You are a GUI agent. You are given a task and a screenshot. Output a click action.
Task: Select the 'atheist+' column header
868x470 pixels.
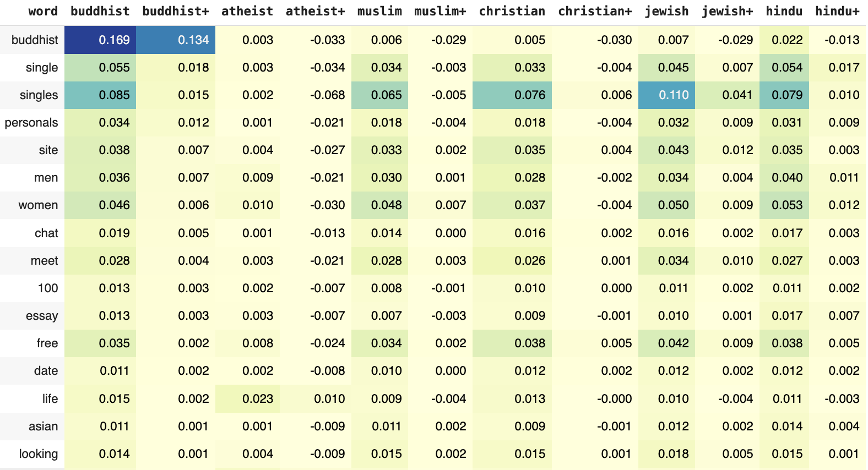point(316,11)
